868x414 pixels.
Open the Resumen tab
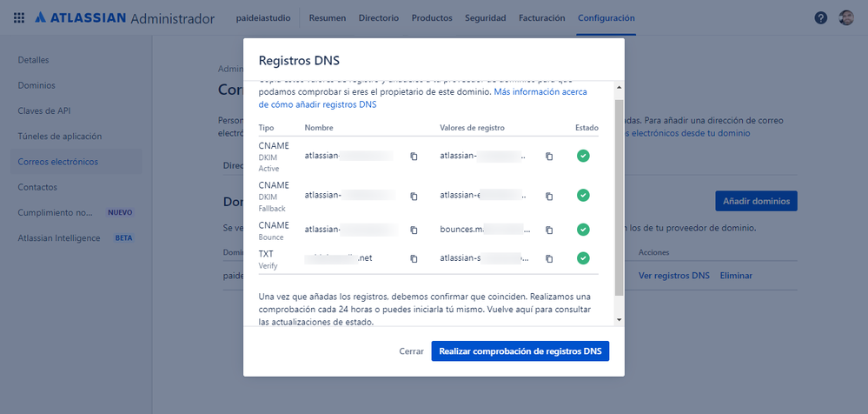pyautogui.click(x=328, y=17)
